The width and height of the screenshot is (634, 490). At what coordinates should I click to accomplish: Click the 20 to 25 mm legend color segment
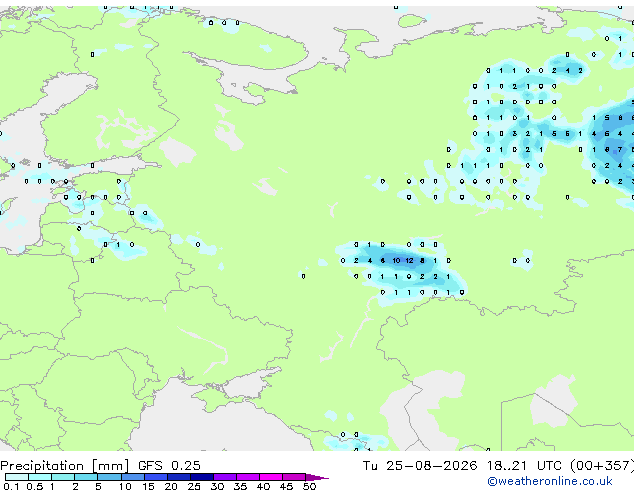[178, 477]
